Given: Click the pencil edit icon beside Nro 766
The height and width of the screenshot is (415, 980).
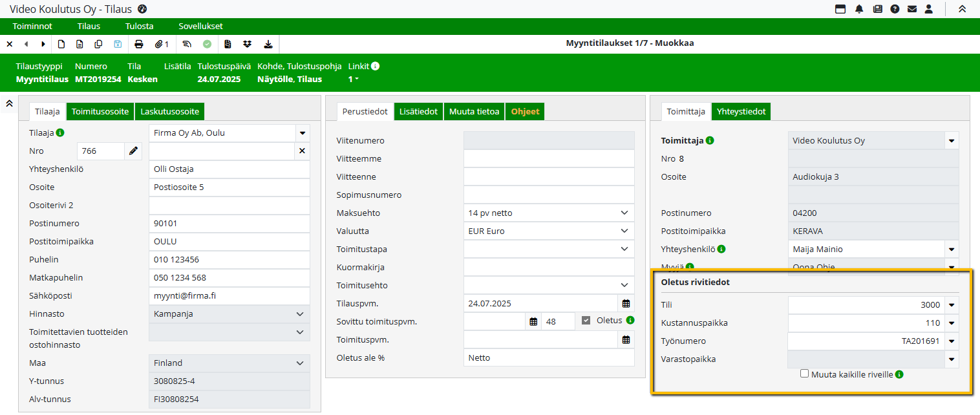Looking at the screenshot, I should [x=133, y=151].
